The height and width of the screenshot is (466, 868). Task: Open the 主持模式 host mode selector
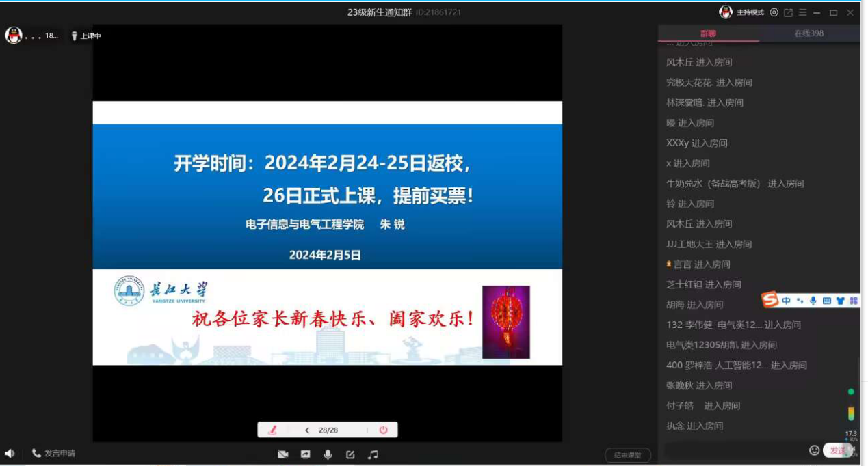coord(749,12)
